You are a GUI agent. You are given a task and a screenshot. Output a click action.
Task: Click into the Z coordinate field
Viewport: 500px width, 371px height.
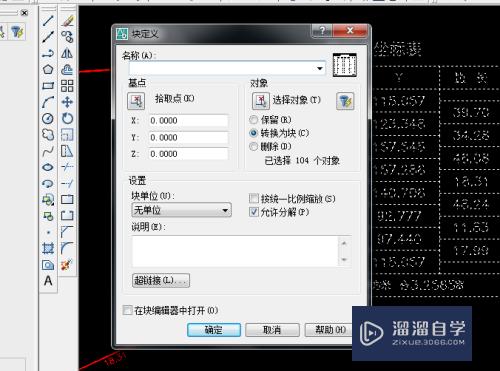coord(188,154)
